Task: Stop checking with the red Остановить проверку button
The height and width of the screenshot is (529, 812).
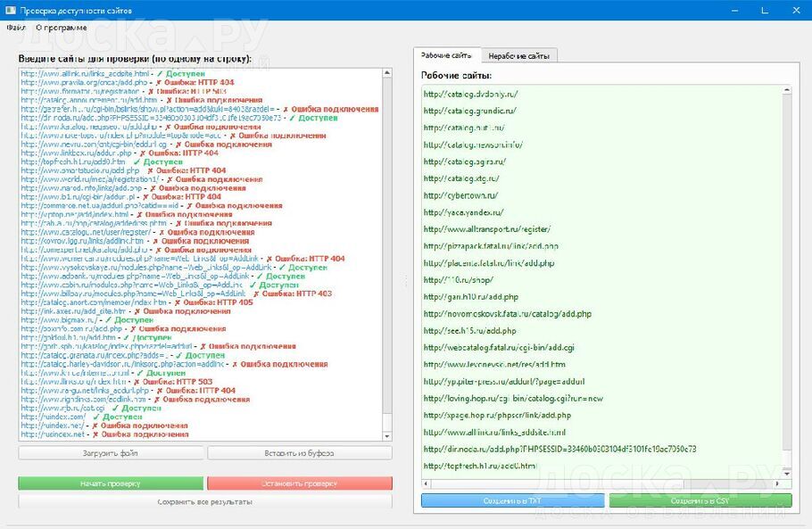Action: pyautogui.click(x=299, y=484)
